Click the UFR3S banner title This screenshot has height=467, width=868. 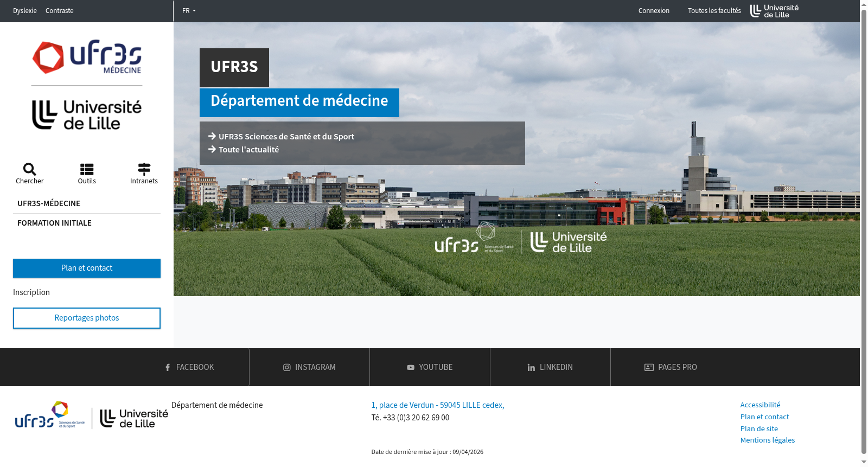(x=234, y=67)
